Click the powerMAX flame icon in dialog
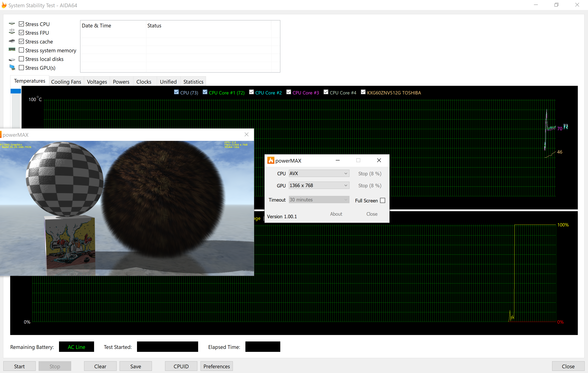Image resolution: width=588 pixels, height=373 pixels. pyautogui.click(x=270, y=160)
